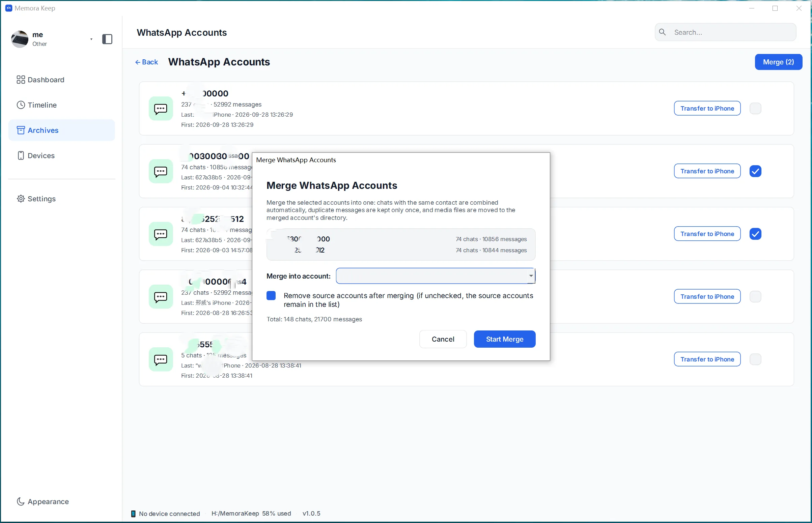The height and width of the screenshot is (523, 812).
Task: Click the Memora Keep app logo
Action: [x=9, y=8]
